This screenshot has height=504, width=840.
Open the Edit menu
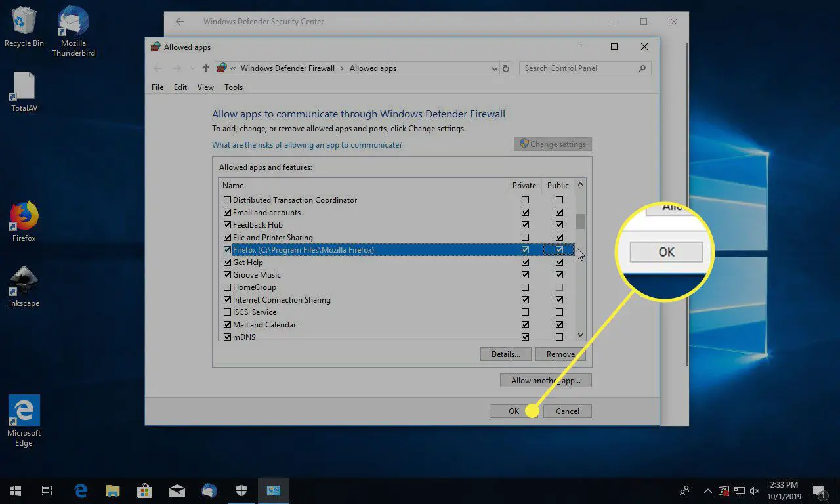[180, 87]
